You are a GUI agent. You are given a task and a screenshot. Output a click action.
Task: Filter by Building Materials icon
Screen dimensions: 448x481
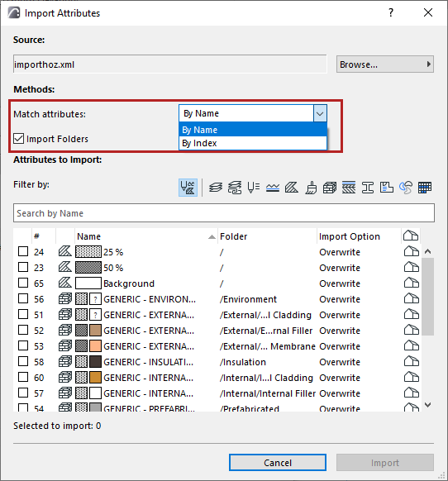(330, 188)
